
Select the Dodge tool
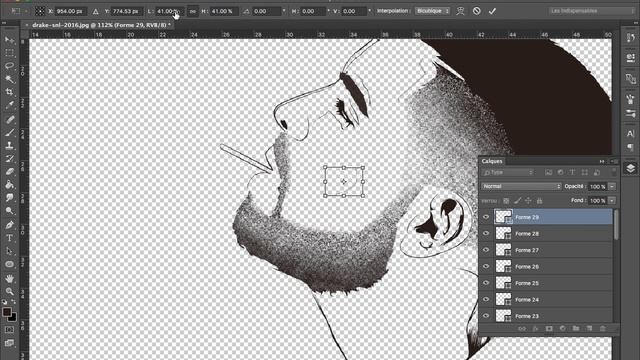[9, 211]
